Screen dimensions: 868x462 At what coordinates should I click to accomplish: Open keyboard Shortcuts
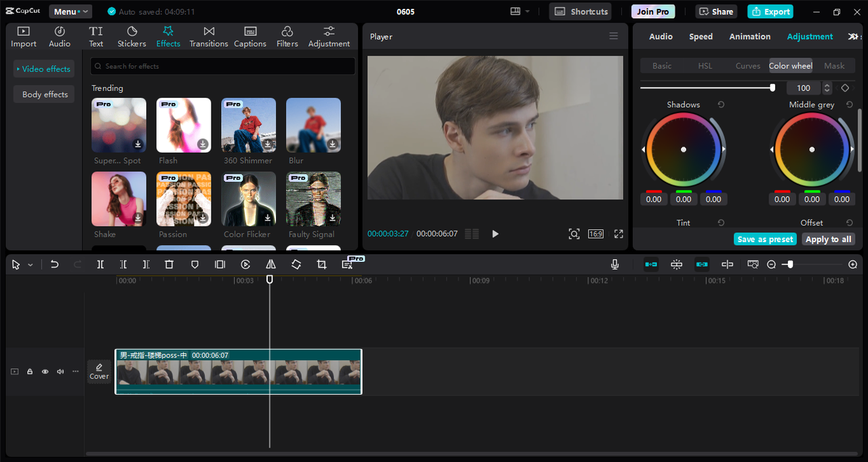tap(580, 12)
